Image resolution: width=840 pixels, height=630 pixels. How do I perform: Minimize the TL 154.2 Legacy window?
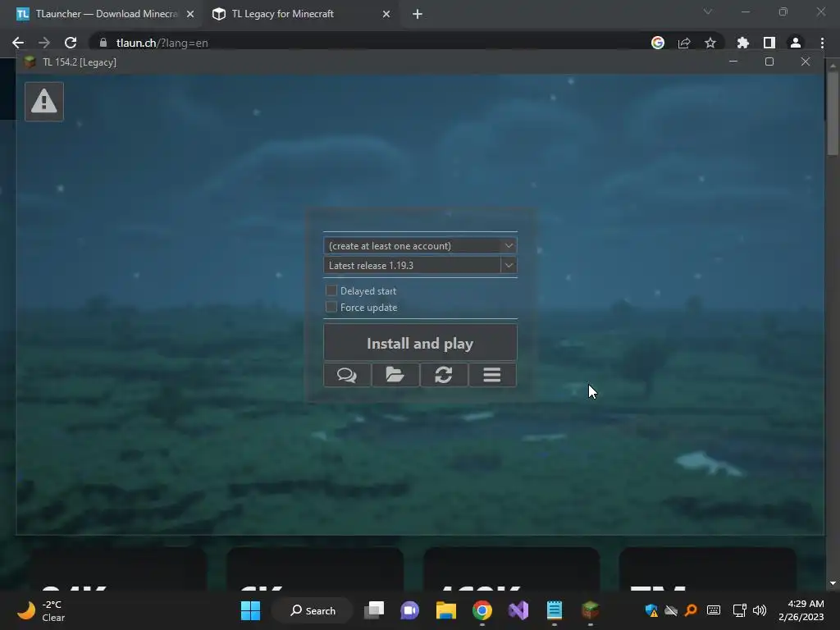(733, 62)
